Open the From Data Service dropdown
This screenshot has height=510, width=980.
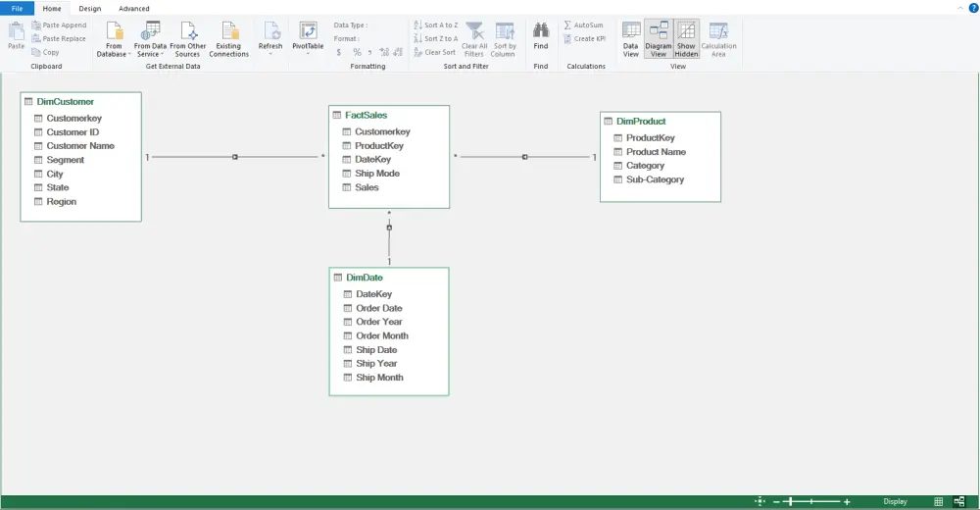[150, 39]
